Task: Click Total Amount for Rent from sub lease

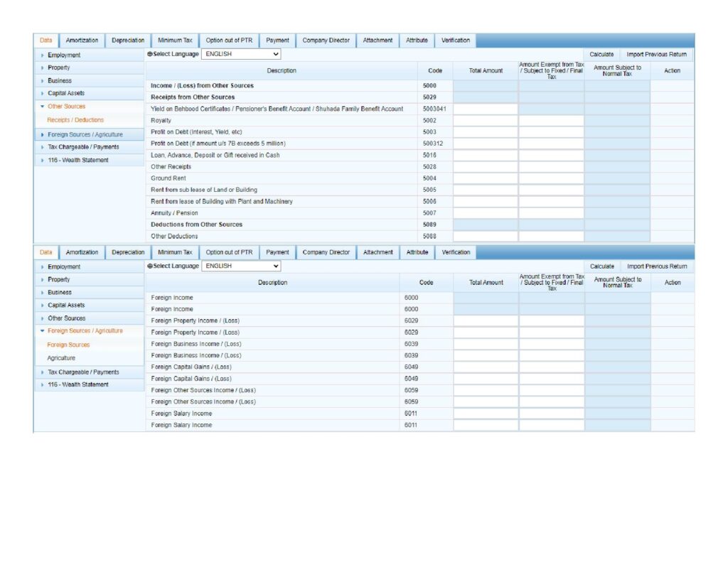Action: pyautogui.click(x=486, y=190)
